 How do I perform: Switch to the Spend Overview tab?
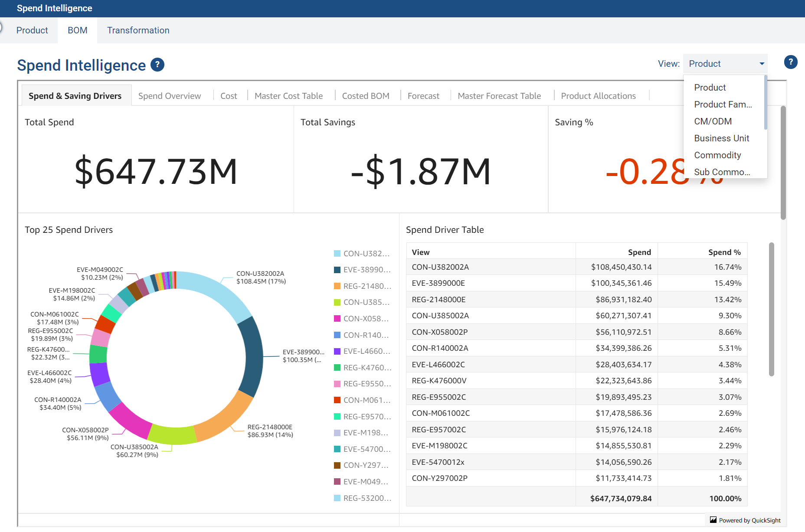pos(169,96)
